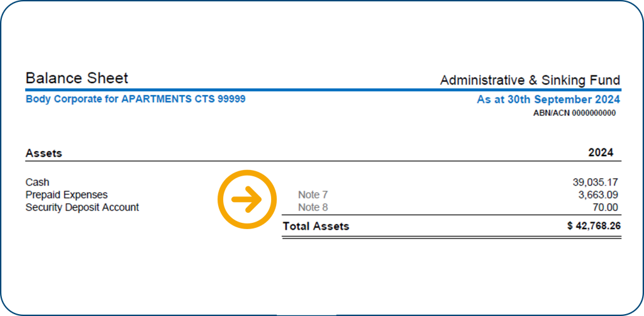Select the Administrative & Sinking Fund heading
The image size is (644, 316).
point(530,81)
